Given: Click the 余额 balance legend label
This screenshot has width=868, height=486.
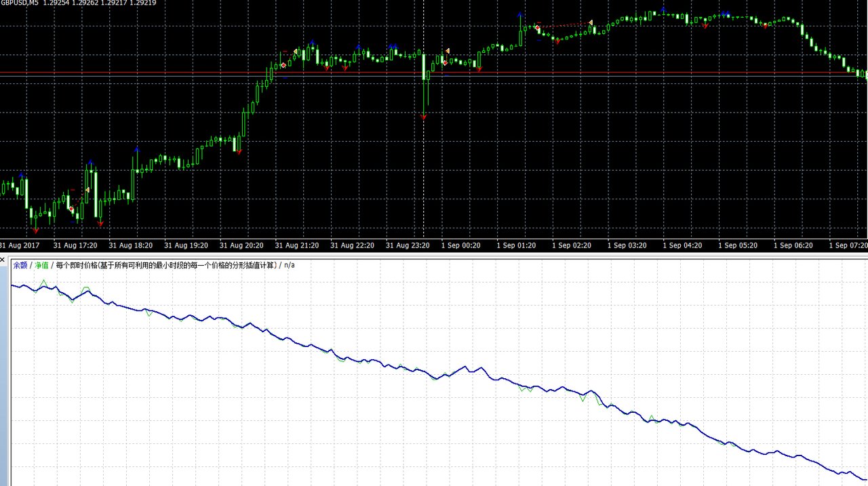Looking at the screenshot, I should 20,265.
